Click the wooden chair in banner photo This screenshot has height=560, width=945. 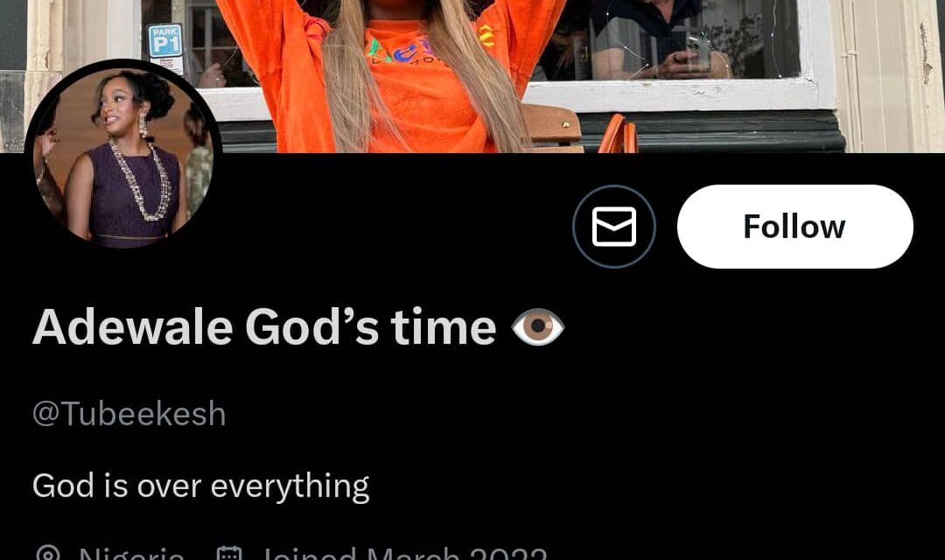[x=551, y=128]
